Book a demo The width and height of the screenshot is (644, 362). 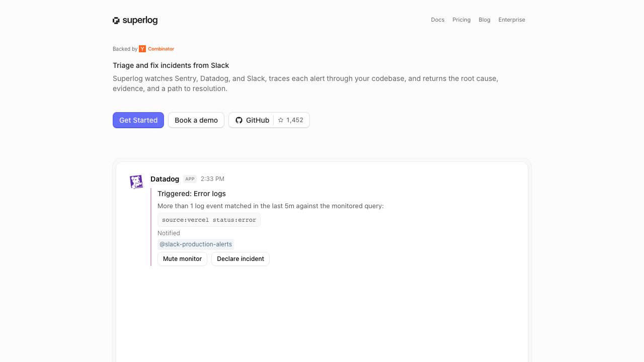196,120
